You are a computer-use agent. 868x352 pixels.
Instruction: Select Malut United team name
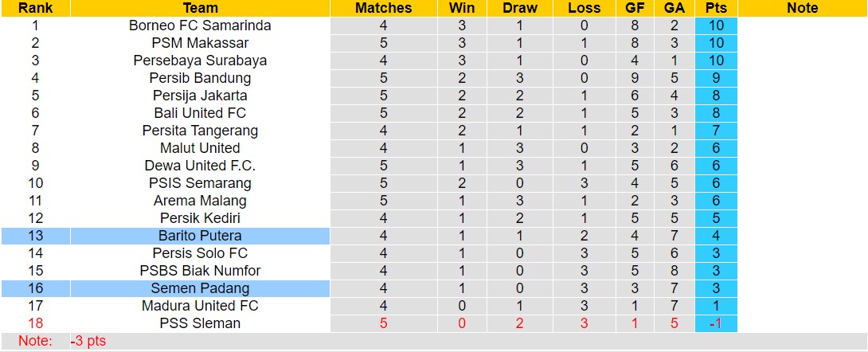[x=200, y=148]
